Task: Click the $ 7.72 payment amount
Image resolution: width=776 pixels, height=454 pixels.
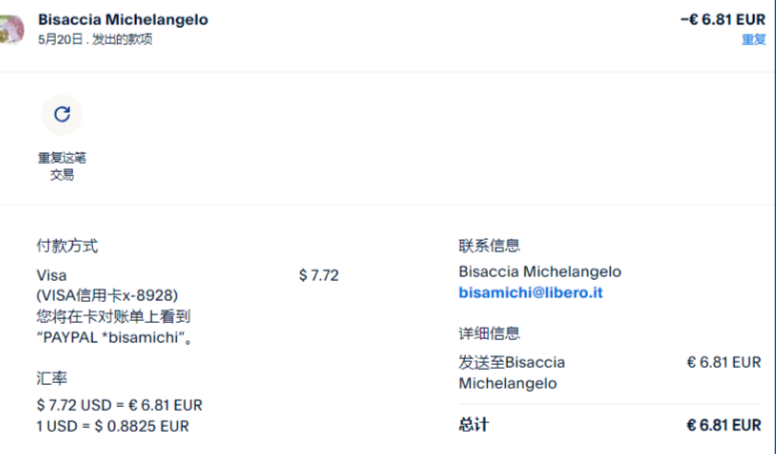Action: click(318, 275)
